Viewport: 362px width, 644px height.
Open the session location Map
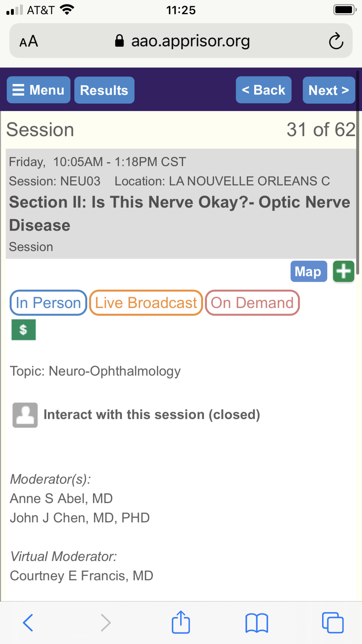point(309,271)
